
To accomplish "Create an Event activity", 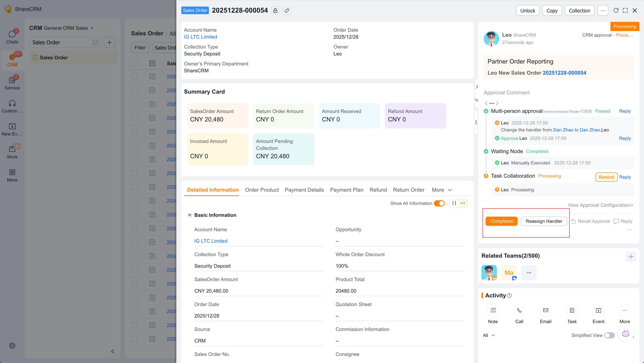I will tap(598, 314).
